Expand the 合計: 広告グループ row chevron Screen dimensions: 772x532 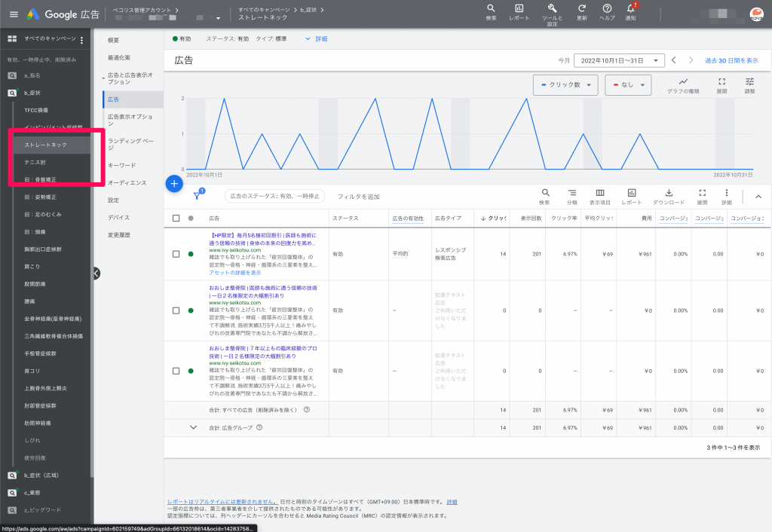tap(194, 427)
